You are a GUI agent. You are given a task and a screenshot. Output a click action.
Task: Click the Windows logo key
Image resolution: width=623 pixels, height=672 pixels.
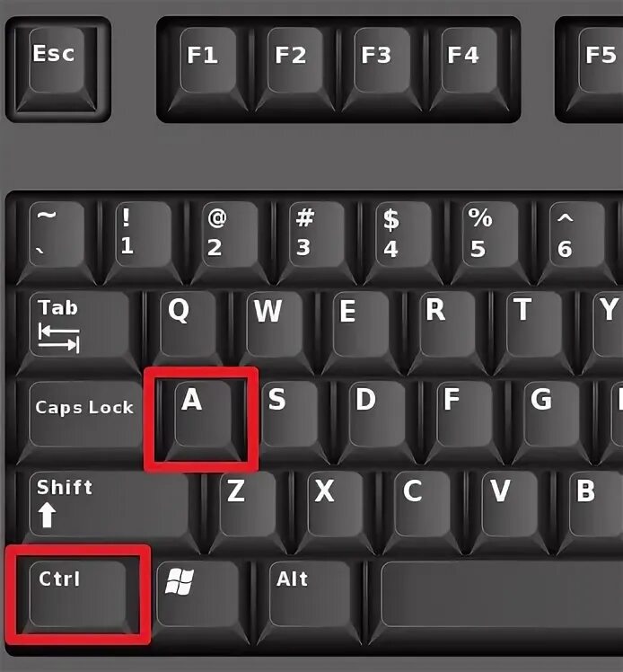197,597
